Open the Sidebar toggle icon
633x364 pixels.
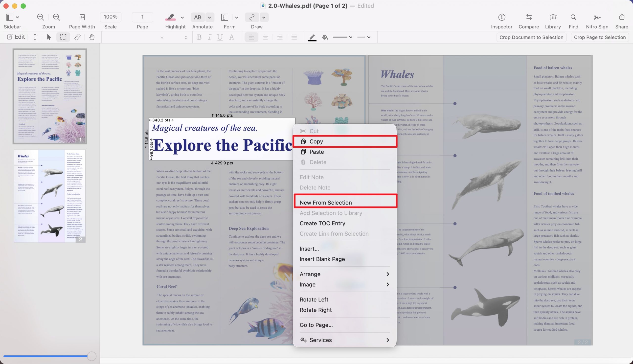click(x=10, y=17)
